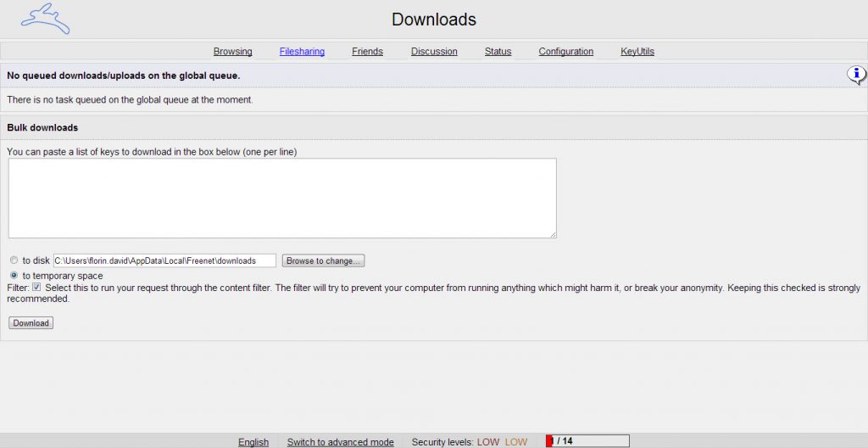Go to the Friends menu
The height and width of the screenshot is (448, 868).
[x=367, y=52]
